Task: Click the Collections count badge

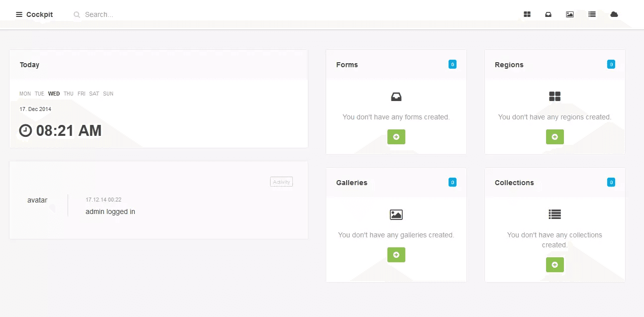Action: 611,182
